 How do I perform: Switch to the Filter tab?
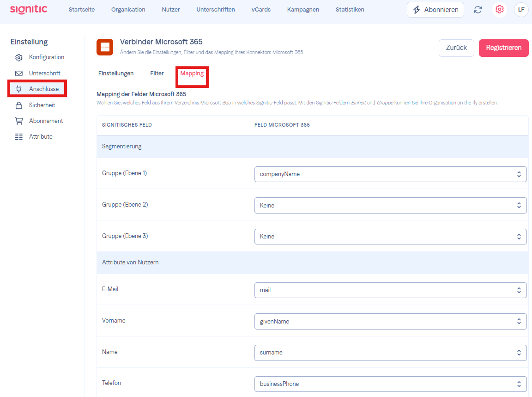pos(157,73)
